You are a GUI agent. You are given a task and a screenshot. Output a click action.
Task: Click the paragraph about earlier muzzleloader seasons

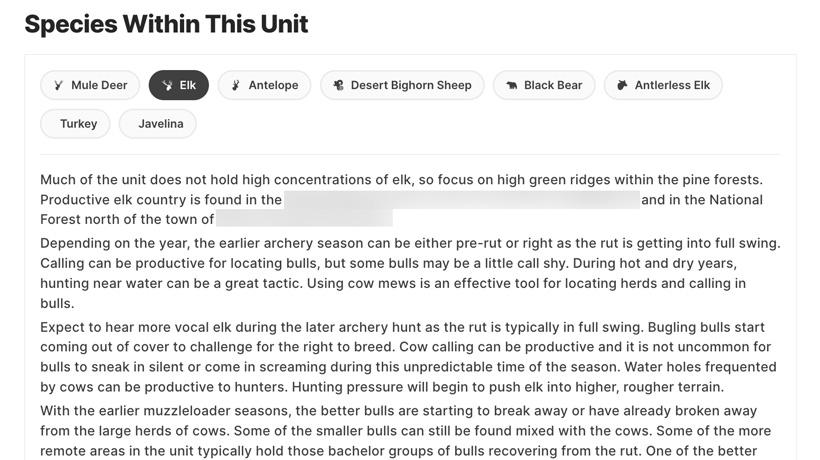(410, 431)
